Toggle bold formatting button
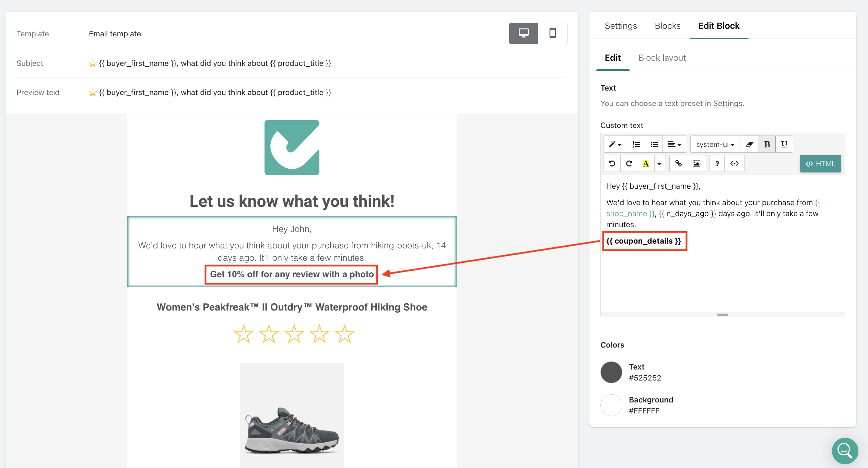Screen dimensions: 868x468 coord(767,144)
